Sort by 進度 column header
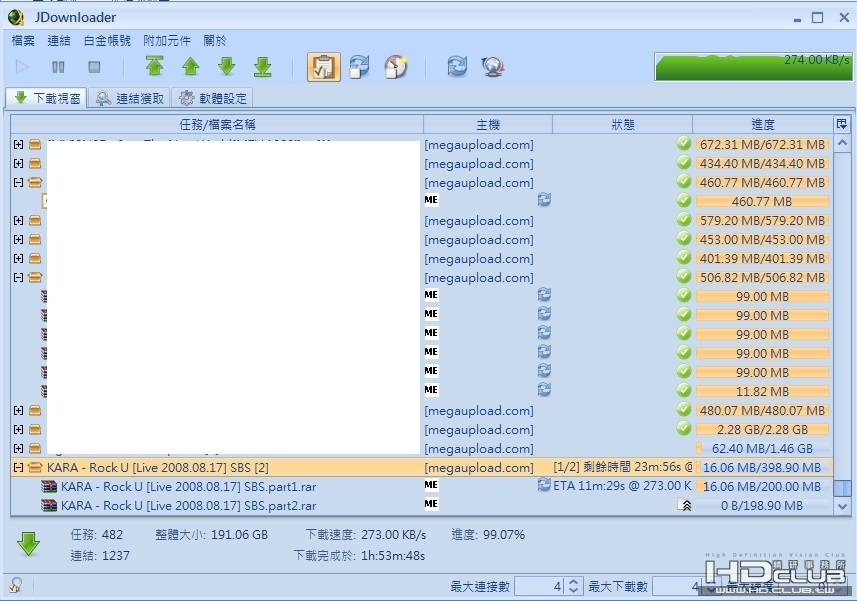 tap(762, 125)
